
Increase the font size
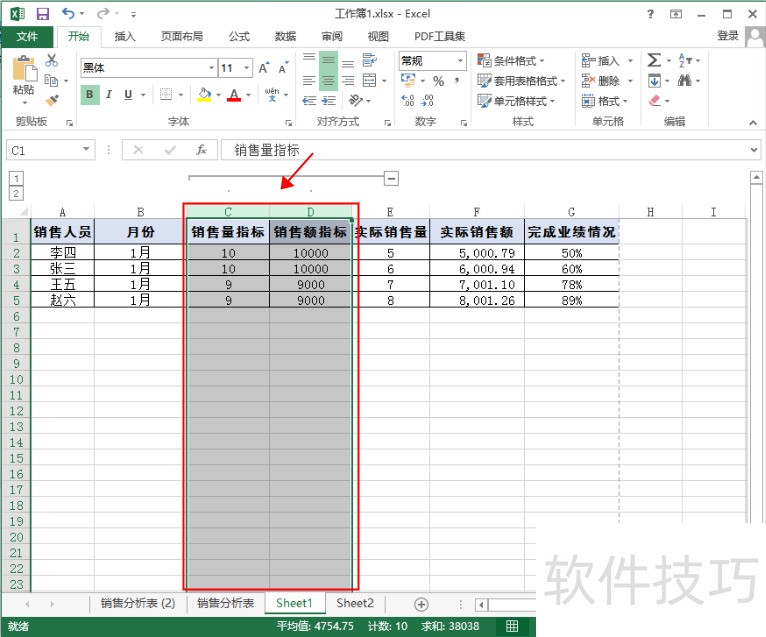coord(264,68)
